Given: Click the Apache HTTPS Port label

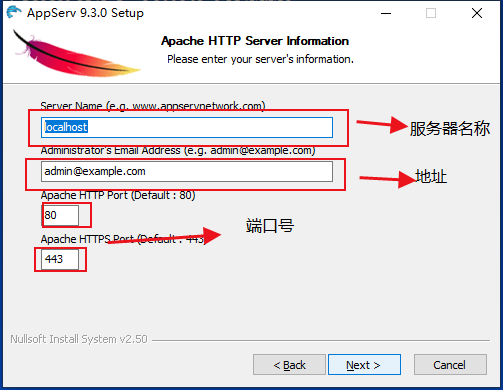Looking at the screenshot, I should (x=122, y=239).
